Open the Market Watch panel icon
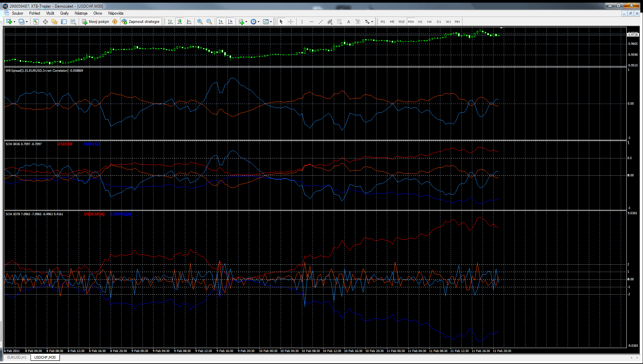Screen dimensions: 643x364 (x=36, y=22)
